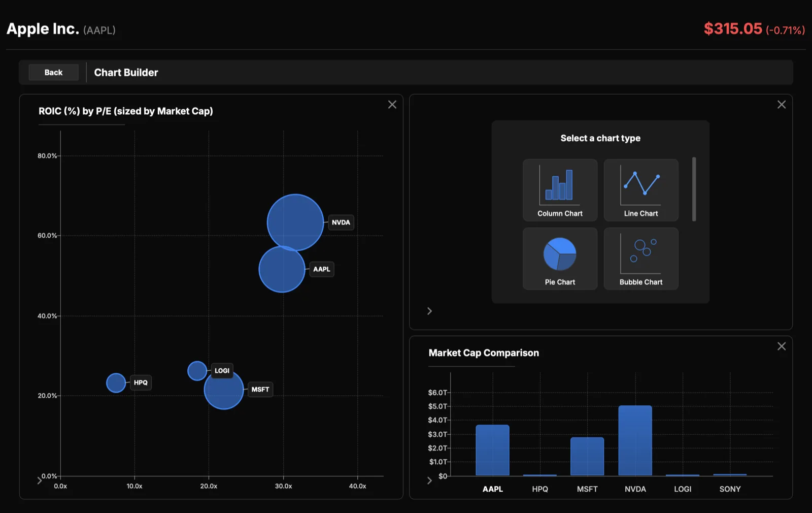Select the Column Chart type
Image resolution: width=812 pixels, height=513 pixels.
coord(560,190)
